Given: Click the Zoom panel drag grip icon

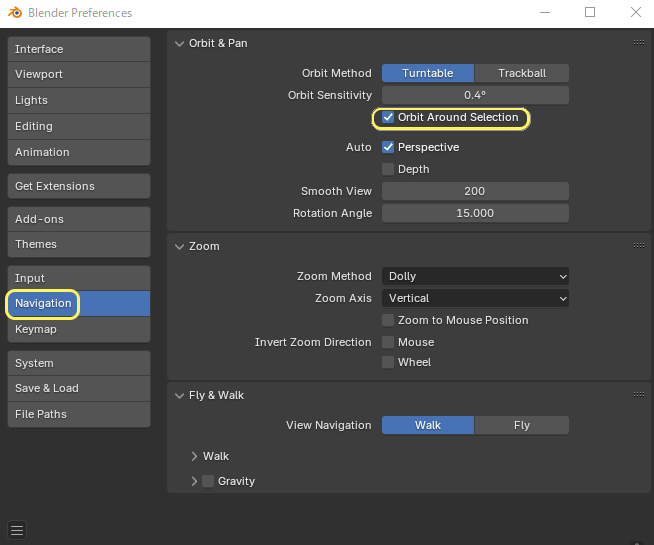Looking at the screenshot, I should click(x=638, y=246).
